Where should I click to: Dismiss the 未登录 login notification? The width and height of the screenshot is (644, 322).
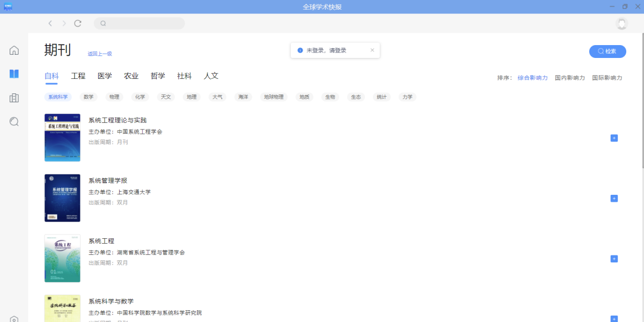pyautogui.click(x=372, y=49)
